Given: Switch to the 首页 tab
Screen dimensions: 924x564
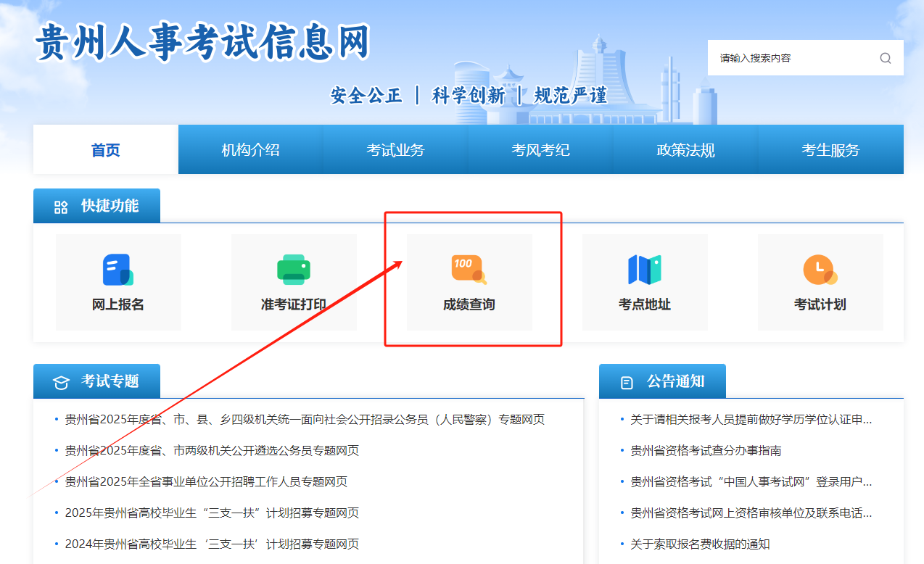Looking at the screenshot, I should pos(106,150).
